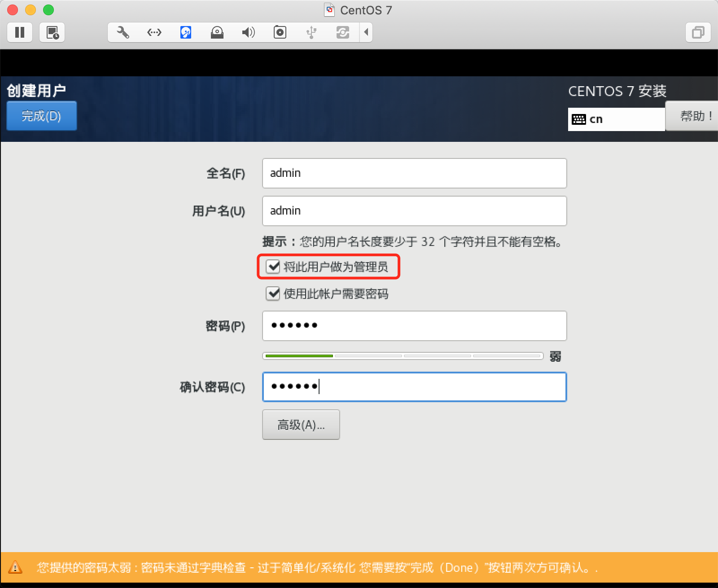Image resolution: width=718 pixels, height=588 pixels.
Task: Click the hard disk toolbar icon
Action: pos(186,32)
